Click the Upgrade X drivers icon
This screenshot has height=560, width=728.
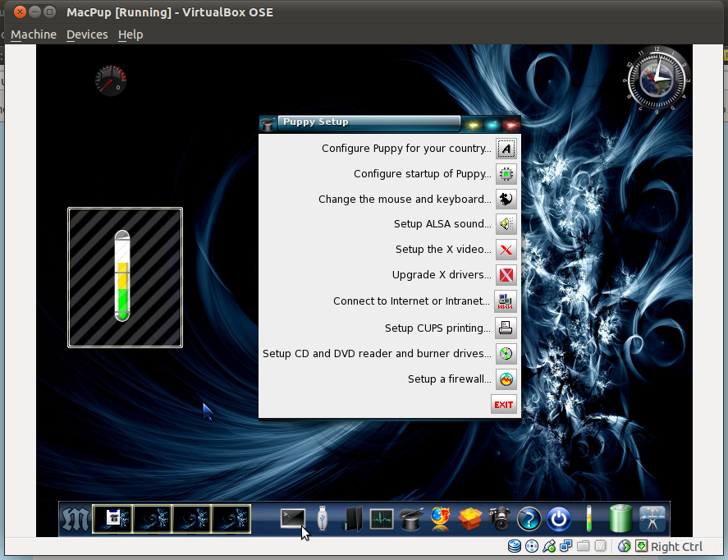pyautogui.click(x=504, y=275)
